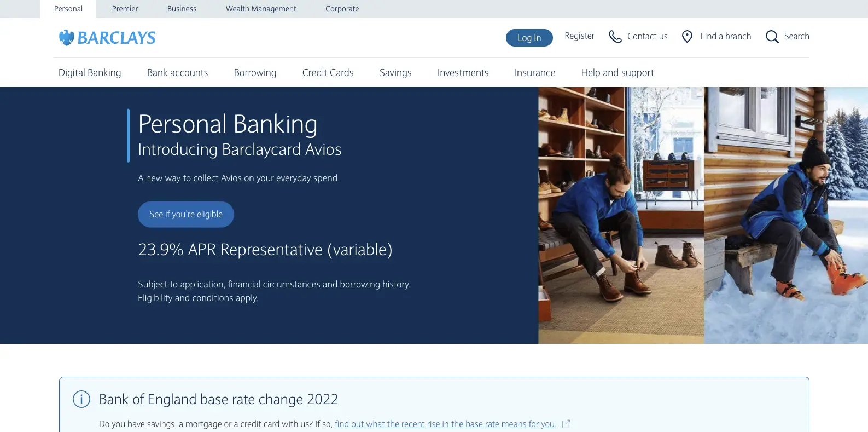Click the magnifying glass search icon
868x432 pixels.
[x=772, y=37]
